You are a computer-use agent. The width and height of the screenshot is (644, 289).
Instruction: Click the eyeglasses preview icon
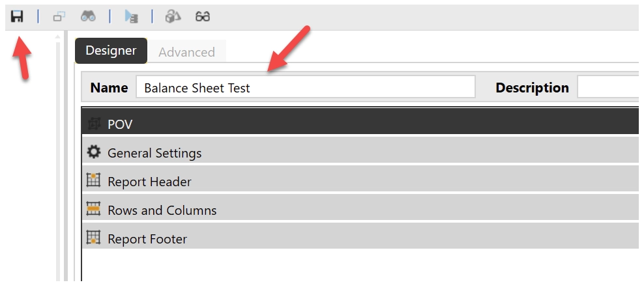(203, 17)
